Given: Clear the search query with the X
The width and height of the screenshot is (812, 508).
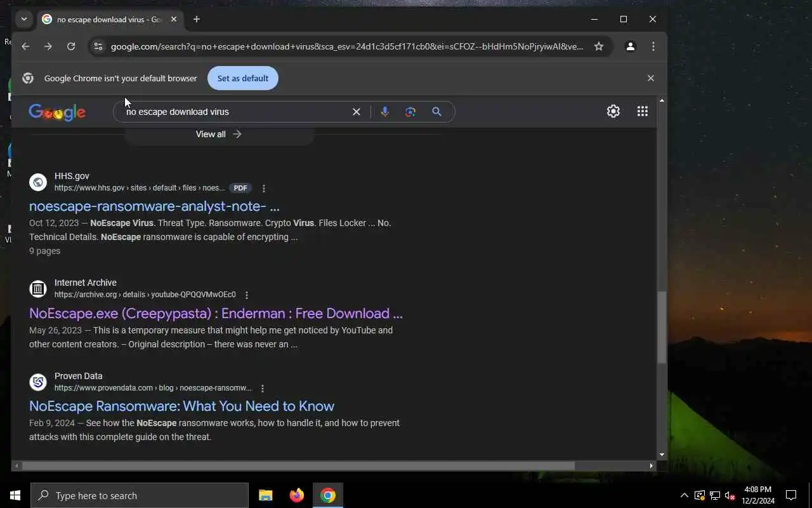Looking at the screenshot, I should [357, 112].
